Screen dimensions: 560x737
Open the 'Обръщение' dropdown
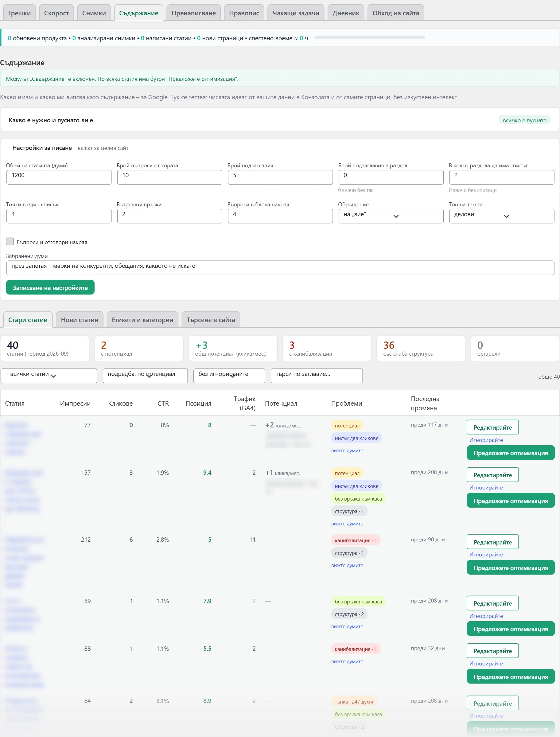(391, 216)
